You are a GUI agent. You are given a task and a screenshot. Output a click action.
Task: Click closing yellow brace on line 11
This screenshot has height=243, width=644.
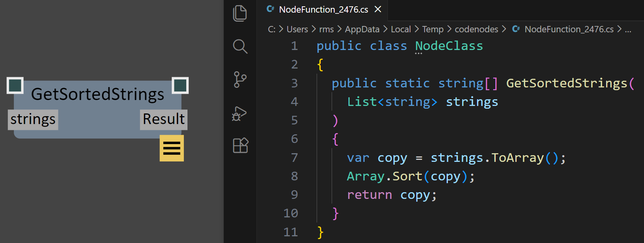point(320,232)
